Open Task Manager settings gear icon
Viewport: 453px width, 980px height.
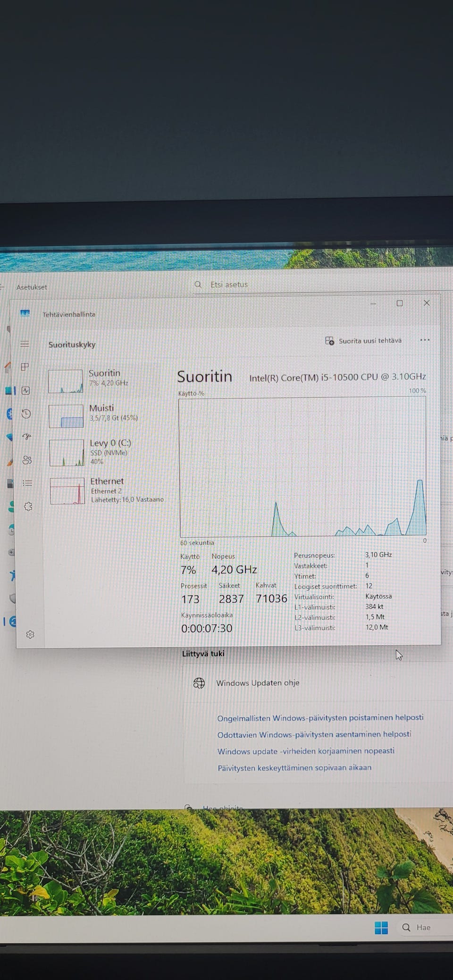30,635
